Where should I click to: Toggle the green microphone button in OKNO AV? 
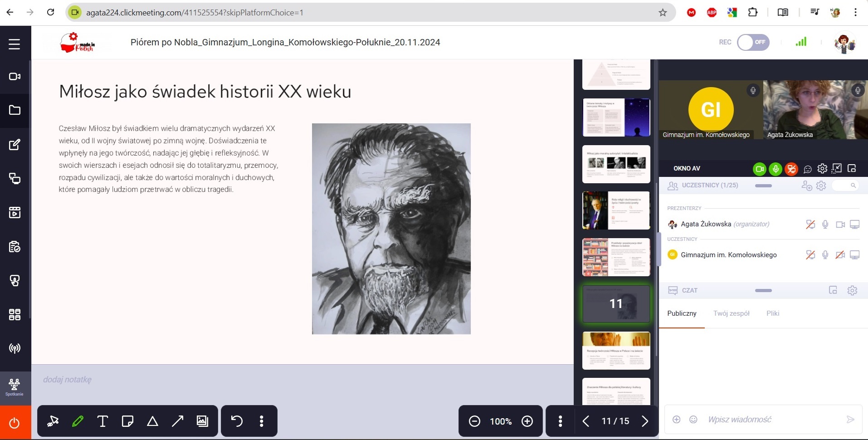(775, 169)
